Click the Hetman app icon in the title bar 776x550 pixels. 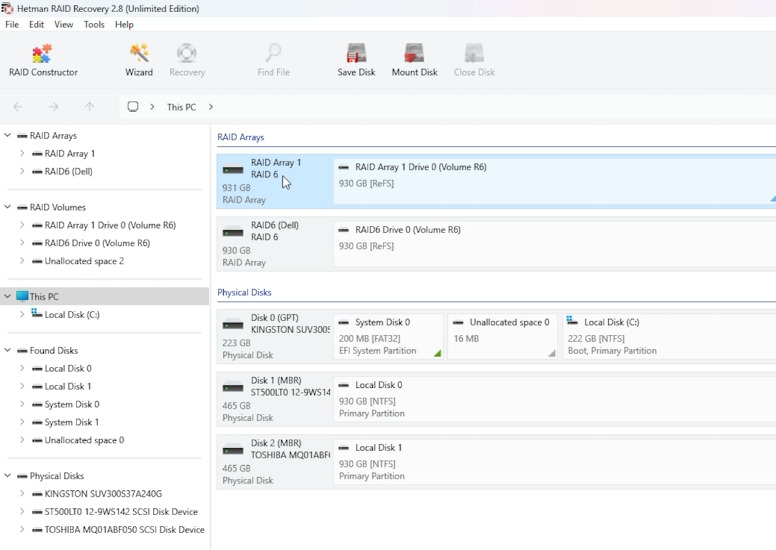point(7,8)
